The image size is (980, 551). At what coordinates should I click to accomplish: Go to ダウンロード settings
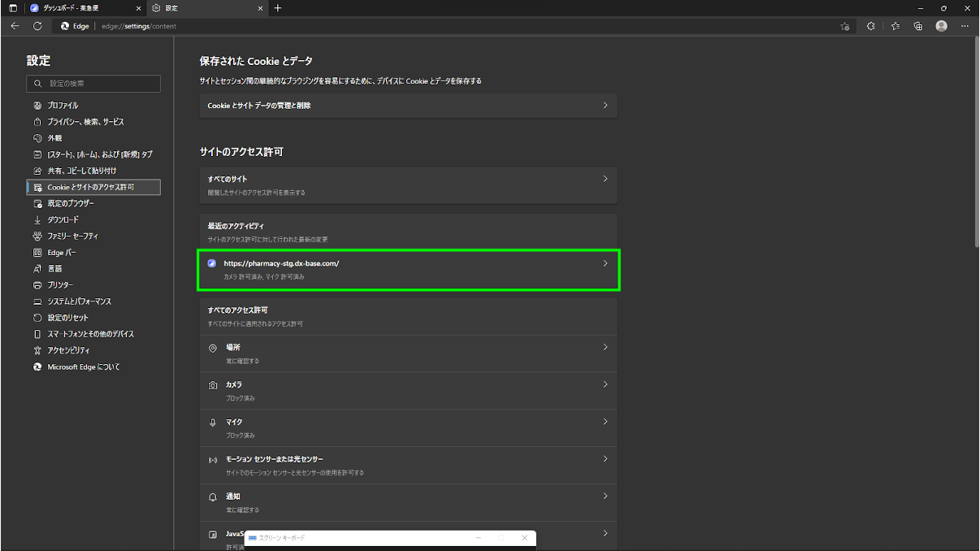pos(63,219)
